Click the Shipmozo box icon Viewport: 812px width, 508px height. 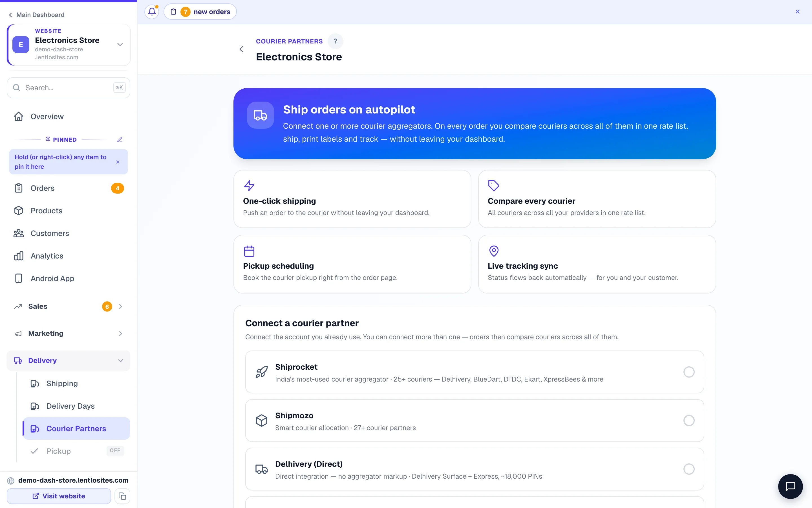tap(262, 420)
